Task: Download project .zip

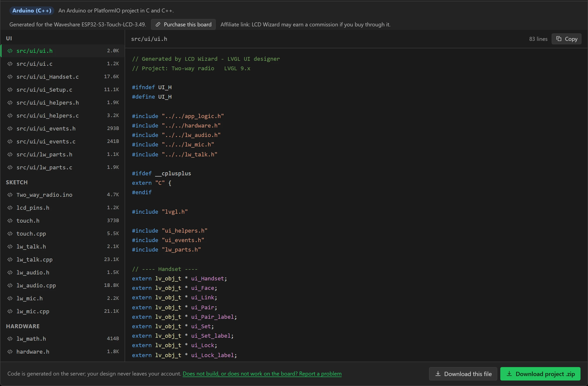Action: (x=540, y=374)
